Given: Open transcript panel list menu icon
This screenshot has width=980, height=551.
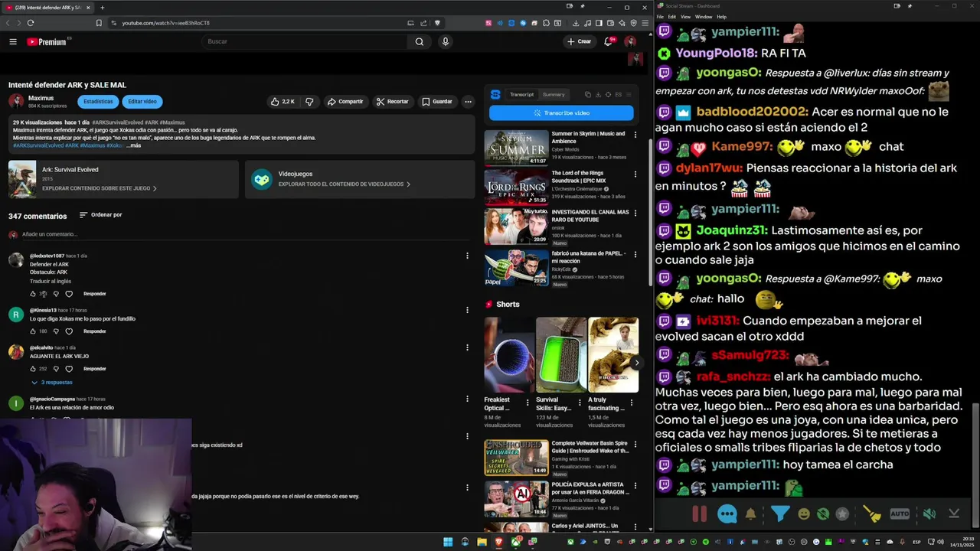Looking at the screenshot, I should [x=629, y=94].
